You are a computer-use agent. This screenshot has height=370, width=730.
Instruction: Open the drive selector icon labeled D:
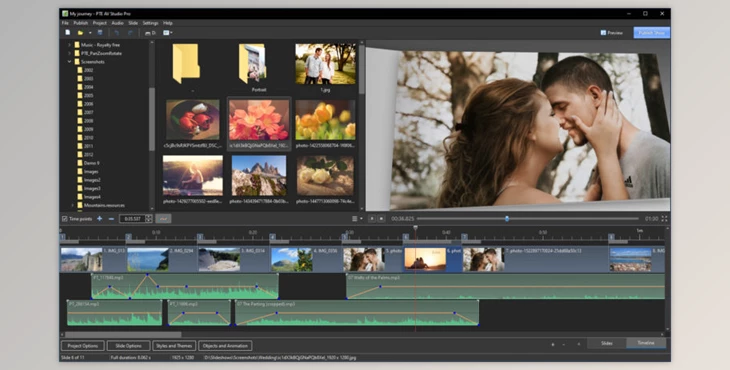coord(150,33)
